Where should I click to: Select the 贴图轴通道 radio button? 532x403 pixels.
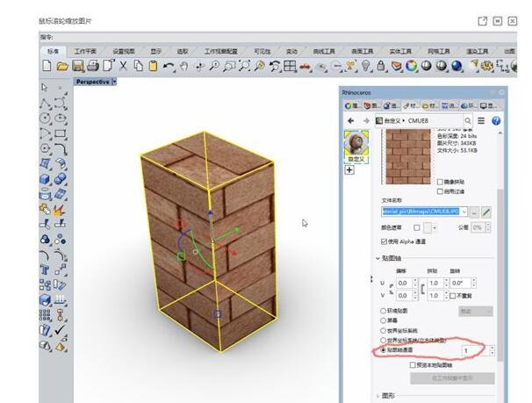382,349
